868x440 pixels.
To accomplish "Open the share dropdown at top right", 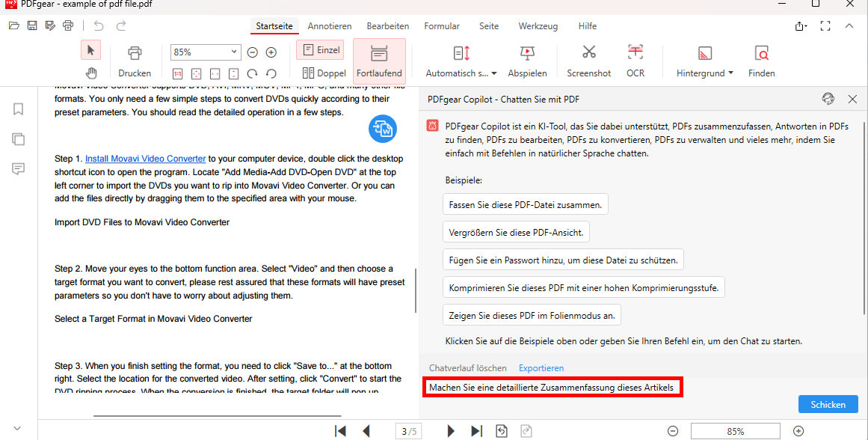I will (x=801, y=26).
